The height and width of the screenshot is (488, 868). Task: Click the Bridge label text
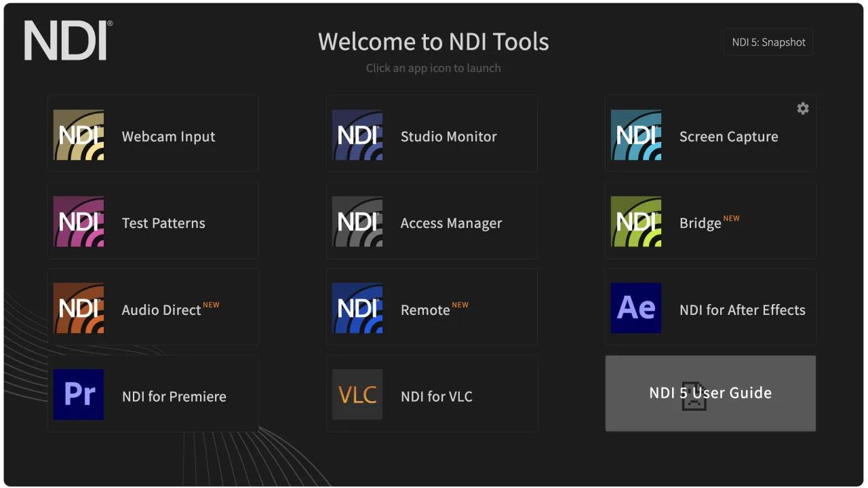[701, 224]
